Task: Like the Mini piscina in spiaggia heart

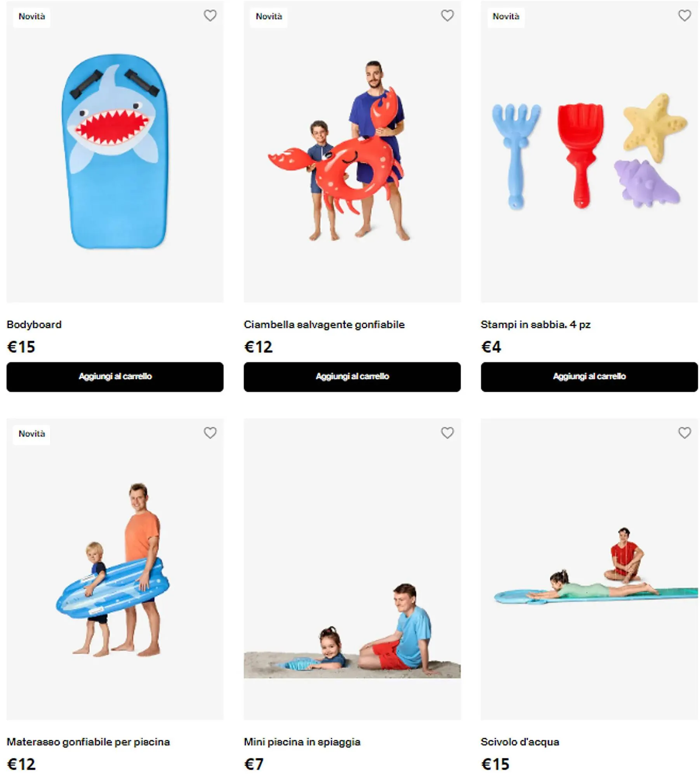Action: point(447,433)
